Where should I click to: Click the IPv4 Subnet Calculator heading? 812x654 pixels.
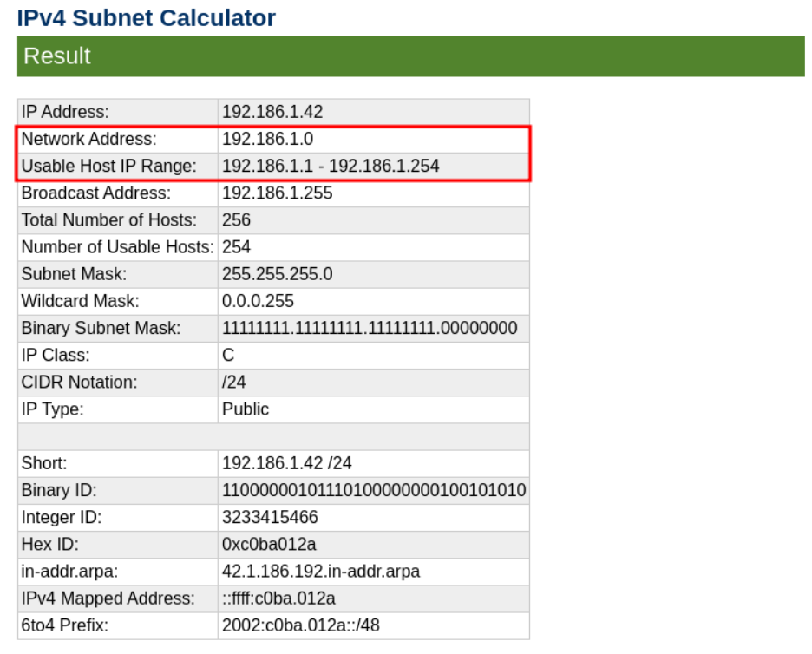click(x=146, y=17)
